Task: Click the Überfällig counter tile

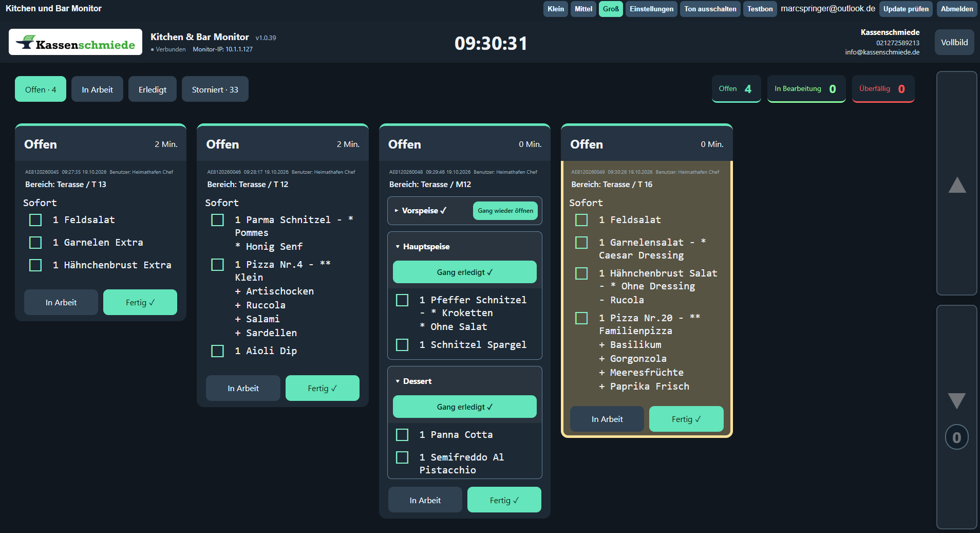Action: click(x=883, y=89)
